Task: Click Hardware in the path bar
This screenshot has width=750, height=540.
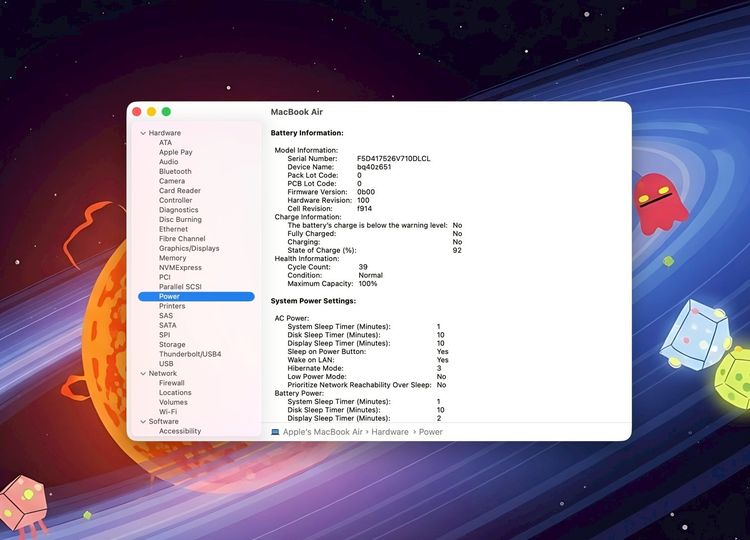Action: (390, 432)
